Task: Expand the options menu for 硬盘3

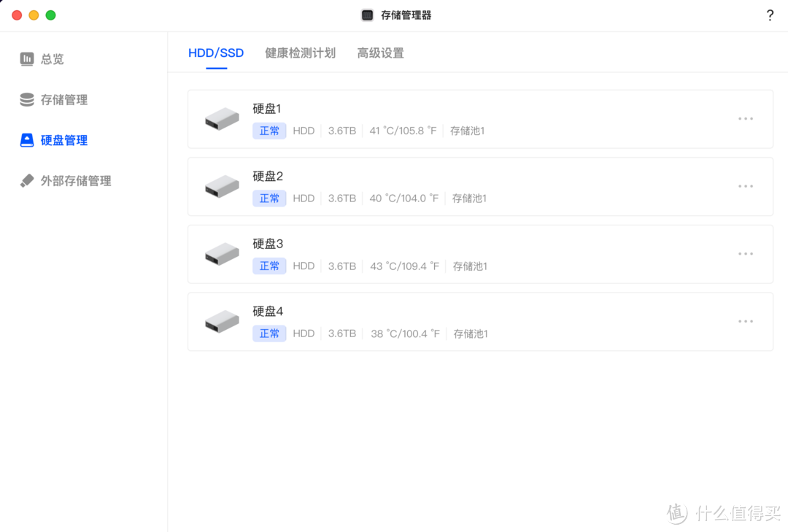Action: 745,253
